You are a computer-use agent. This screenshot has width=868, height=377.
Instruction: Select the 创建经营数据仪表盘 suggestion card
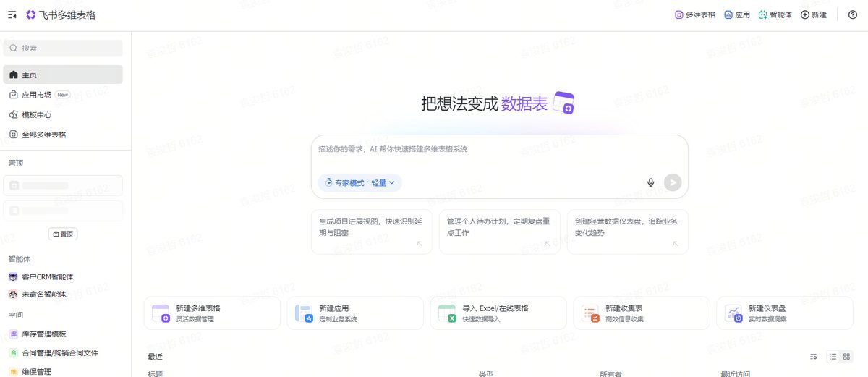click(628, 232)
